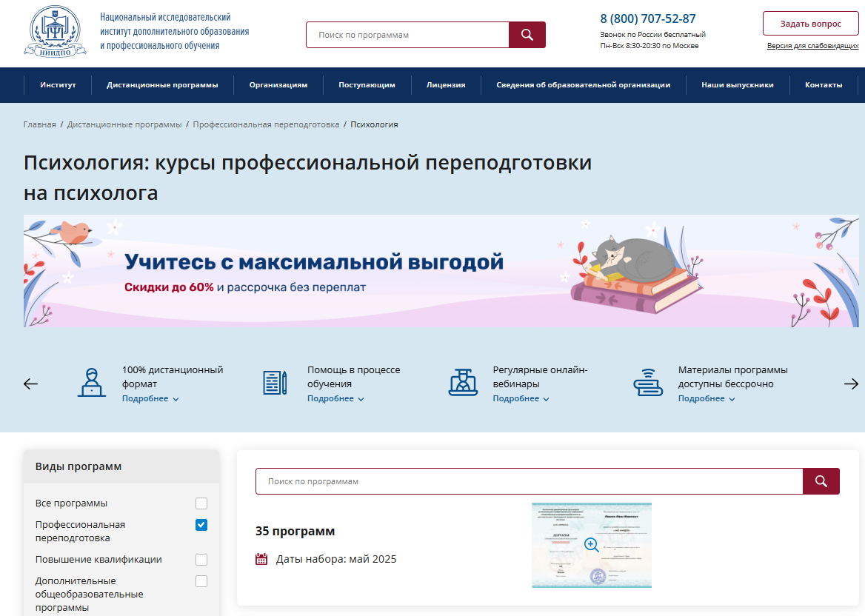Click the calendar icon next to enrollment dates
This screenshot has width=865, height=616.
click(x=261, y=559)
